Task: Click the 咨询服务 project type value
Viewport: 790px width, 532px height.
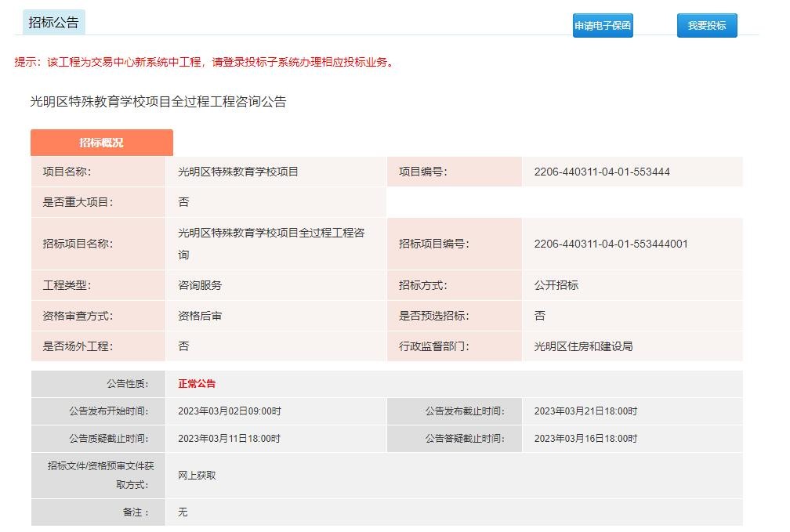Action: (200, 285)
